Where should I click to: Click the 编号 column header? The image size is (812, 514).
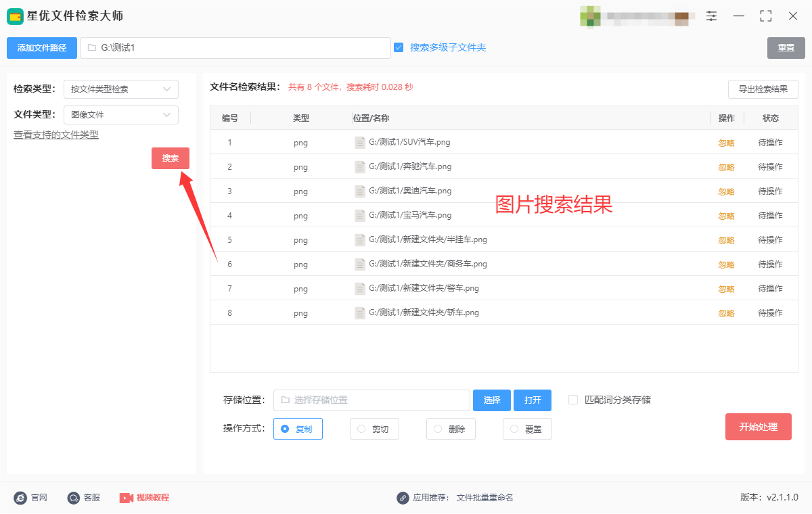[230, 118]
